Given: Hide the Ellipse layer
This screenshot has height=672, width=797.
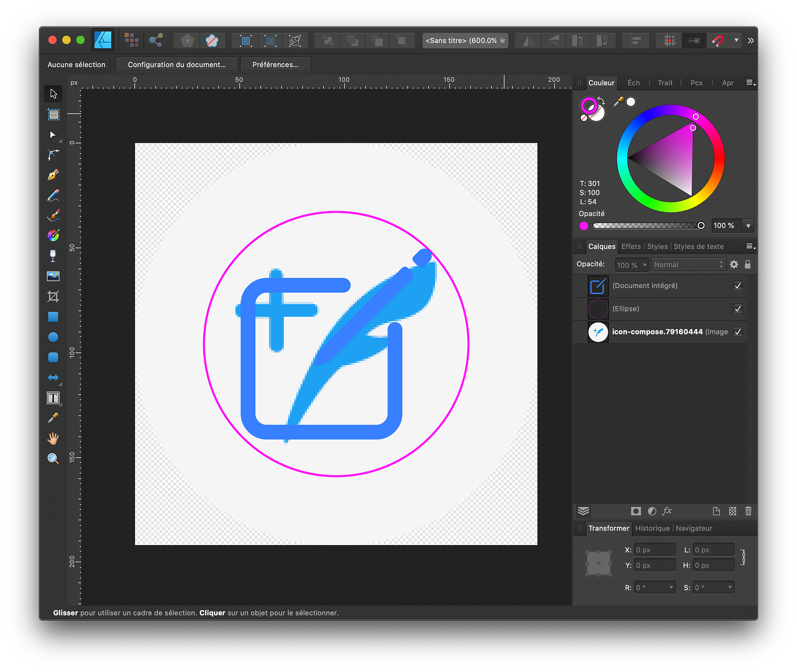Looking at the screenshot, I should [x=738, y=309].
